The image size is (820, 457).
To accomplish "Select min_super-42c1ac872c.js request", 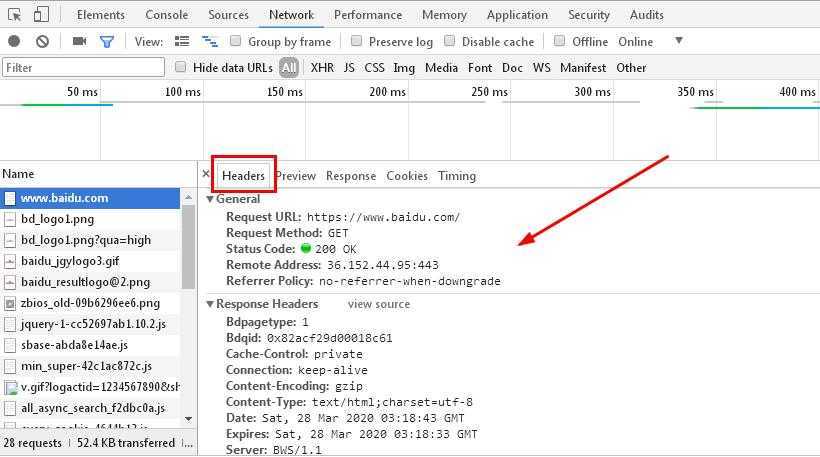I will pos(90,366).
